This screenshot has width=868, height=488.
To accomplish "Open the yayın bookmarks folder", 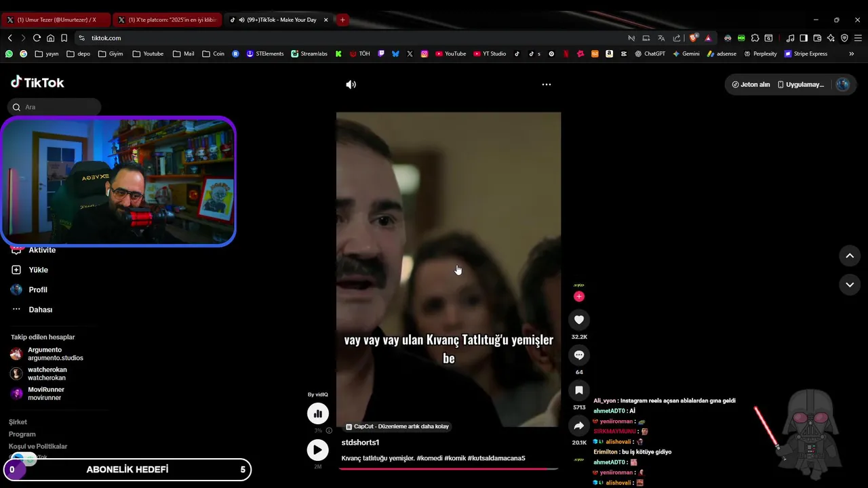I will click(x=47, y=54).
